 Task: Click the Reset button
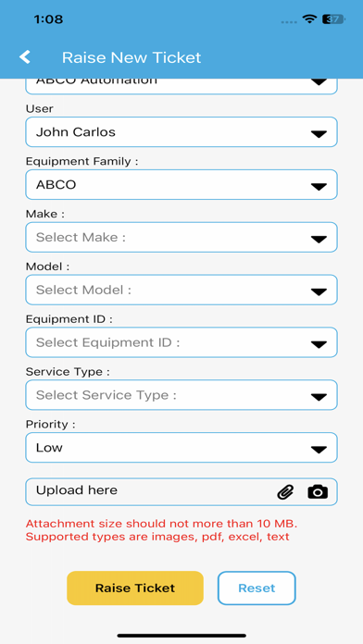coord(257,588)
